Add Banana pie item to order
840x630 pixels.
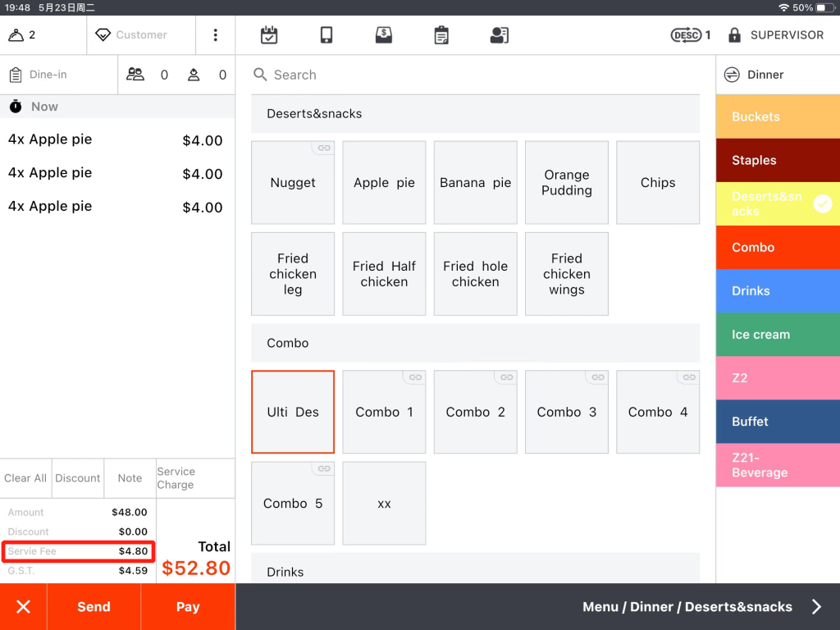coord(476,183)
